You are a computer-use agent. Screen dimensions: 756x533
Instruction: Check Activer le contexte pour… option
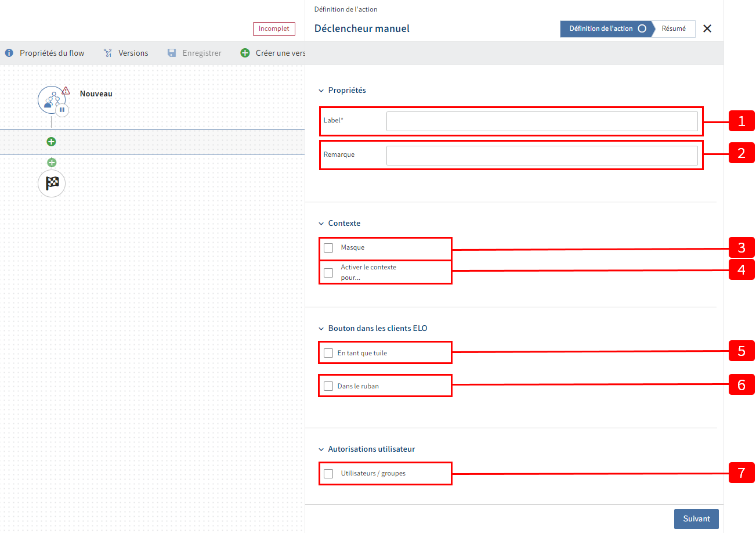click(328, 272)
